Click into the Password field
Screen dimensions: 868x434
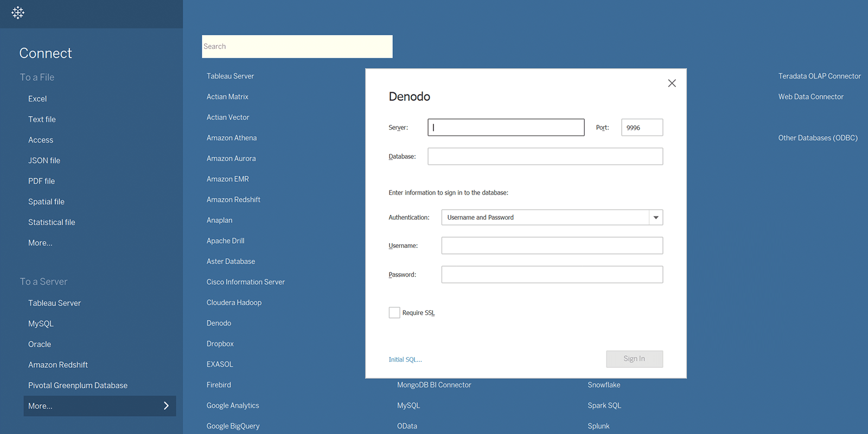point(552,275)
